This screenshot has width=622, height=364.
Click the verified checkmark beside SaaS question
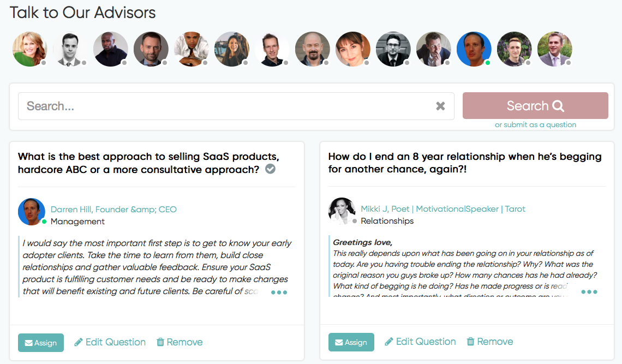click(x=270, y=169)
